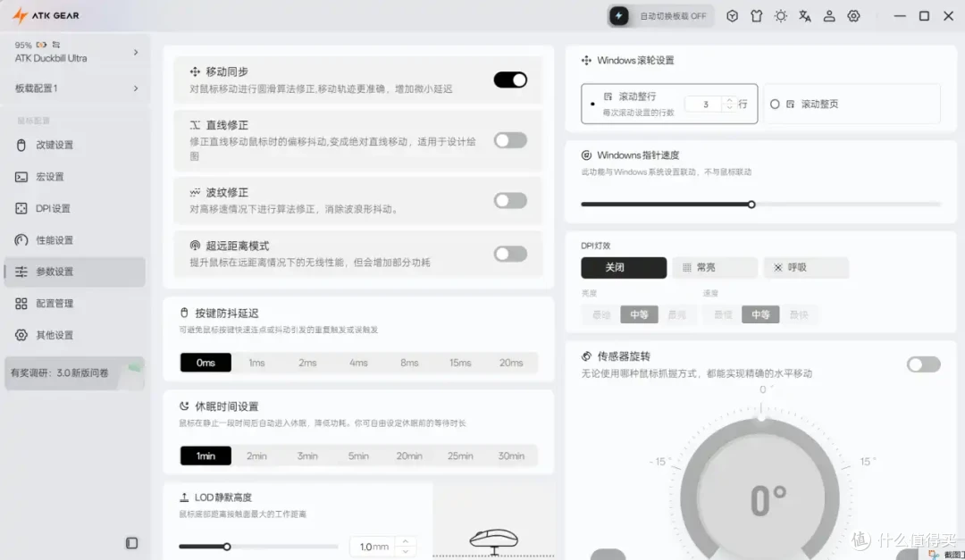The image size is (965, 560).
Task: Click the scroll lines number field
Action: coord(705,104)
